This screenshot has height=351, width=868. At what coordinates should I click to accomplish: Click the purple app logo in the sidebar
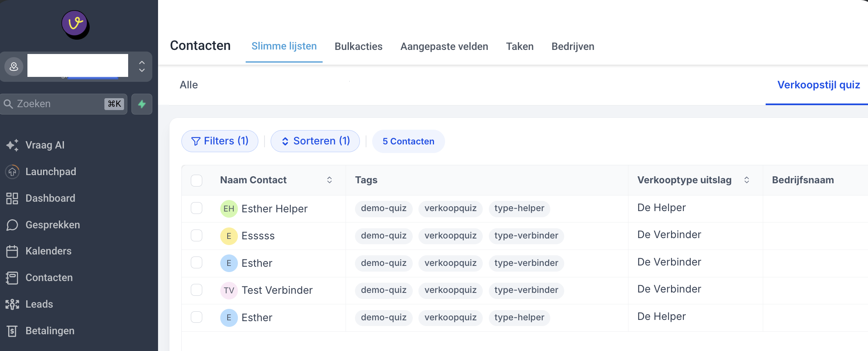(x=75, y=24)
